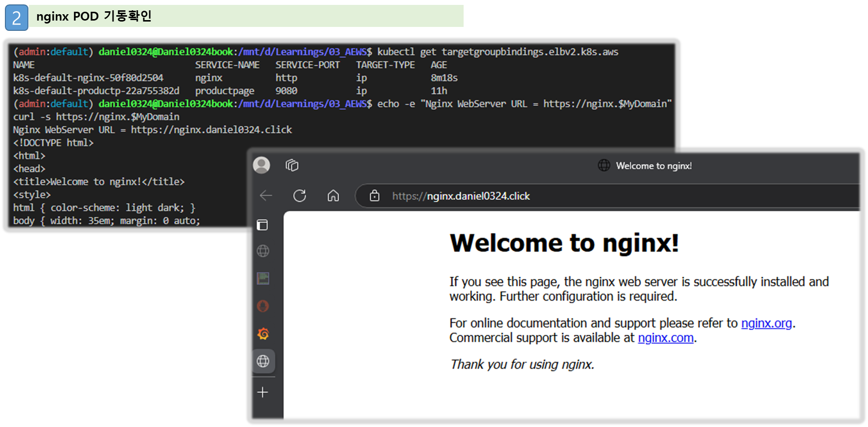Reload the nginx page

pyautogui.click(x=300, y=196)
